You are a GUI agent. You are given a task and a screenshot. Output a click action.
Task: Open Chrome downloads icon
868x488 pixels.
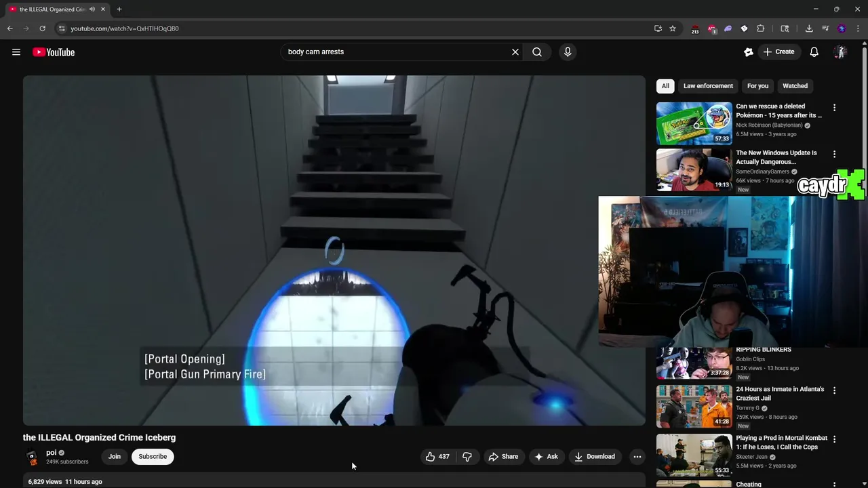tap(809, 28)
